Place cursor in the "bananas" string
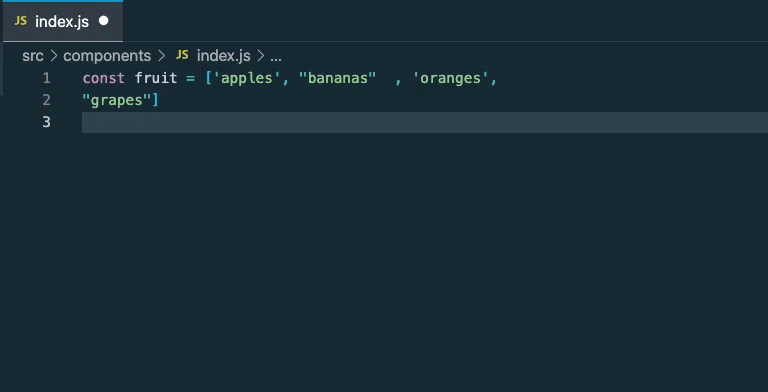This screenshot has height=392, width=768. (x=337, y=78)
